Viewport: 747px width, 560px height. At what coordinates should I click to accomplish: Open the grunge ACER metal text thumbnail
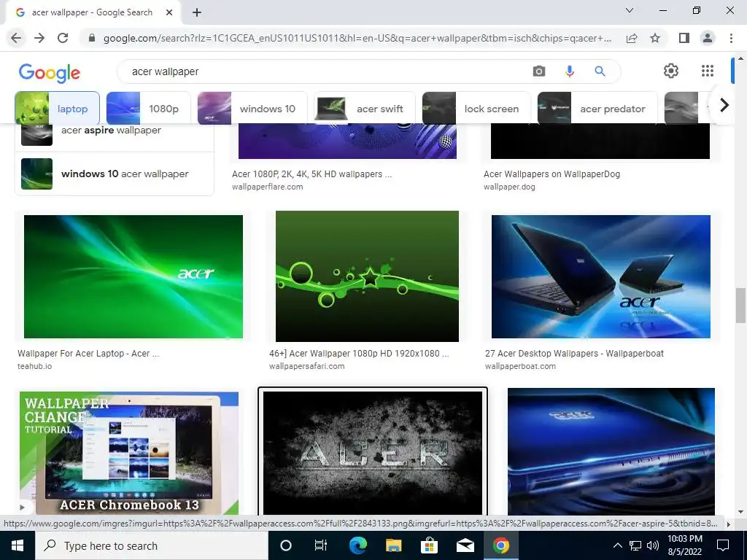[x=373, y=453]
